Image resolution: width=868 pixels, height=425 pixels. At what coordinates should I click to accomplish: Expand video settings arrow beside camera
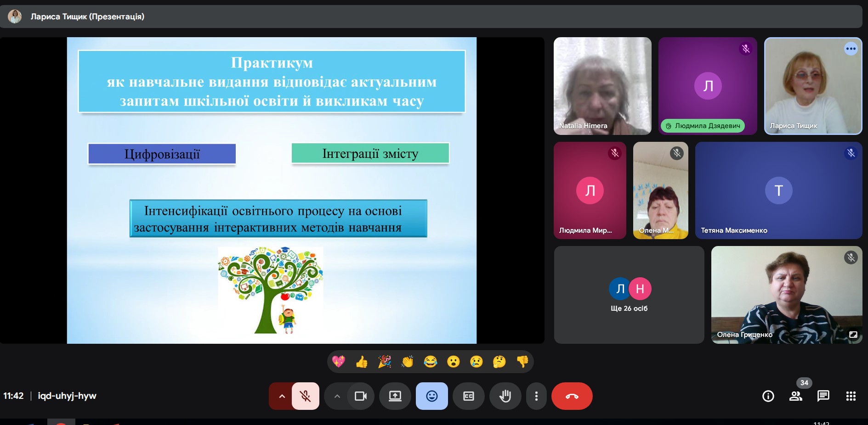(337, 396)
